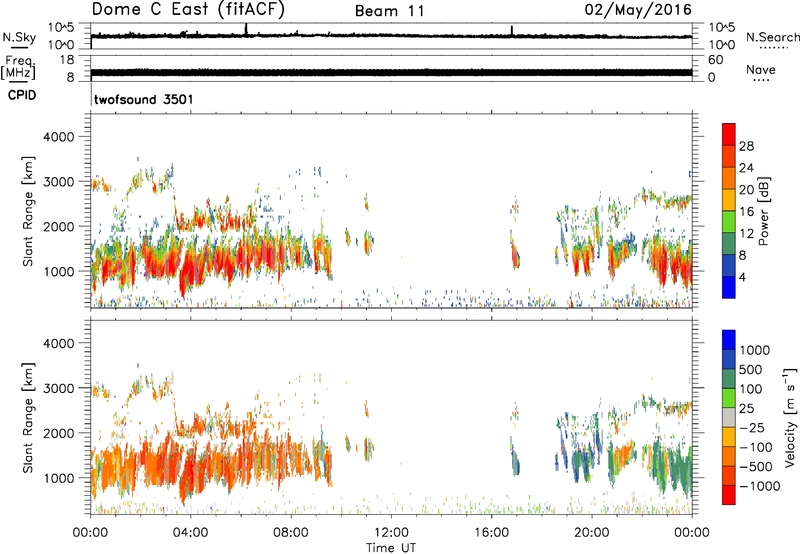Click the "4000" tick in the Power panel

click(x=58, y=137)
